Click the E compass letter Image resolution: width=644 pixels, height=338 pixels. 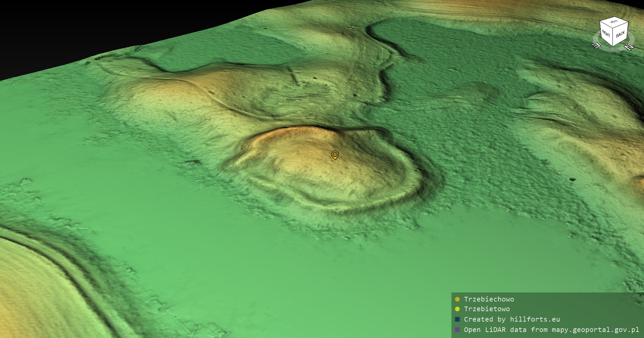click(x=596, y=46)
